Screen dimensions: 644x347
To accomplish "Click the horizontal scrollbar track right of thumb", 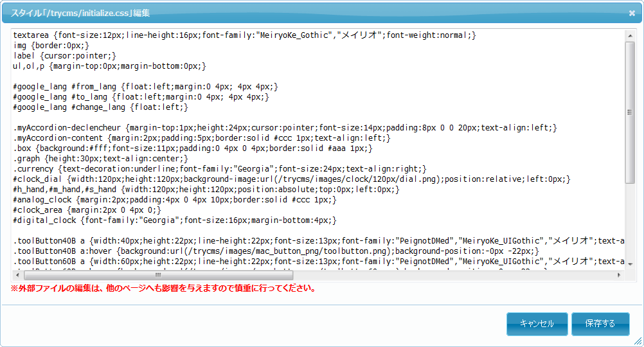I will click(450, 275).
